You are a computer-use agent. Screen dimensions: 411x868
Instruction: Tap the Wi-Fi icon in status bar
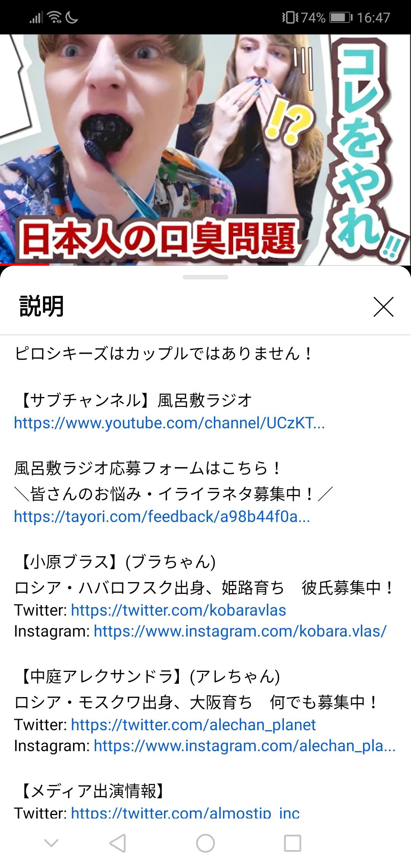coord(54,18)
